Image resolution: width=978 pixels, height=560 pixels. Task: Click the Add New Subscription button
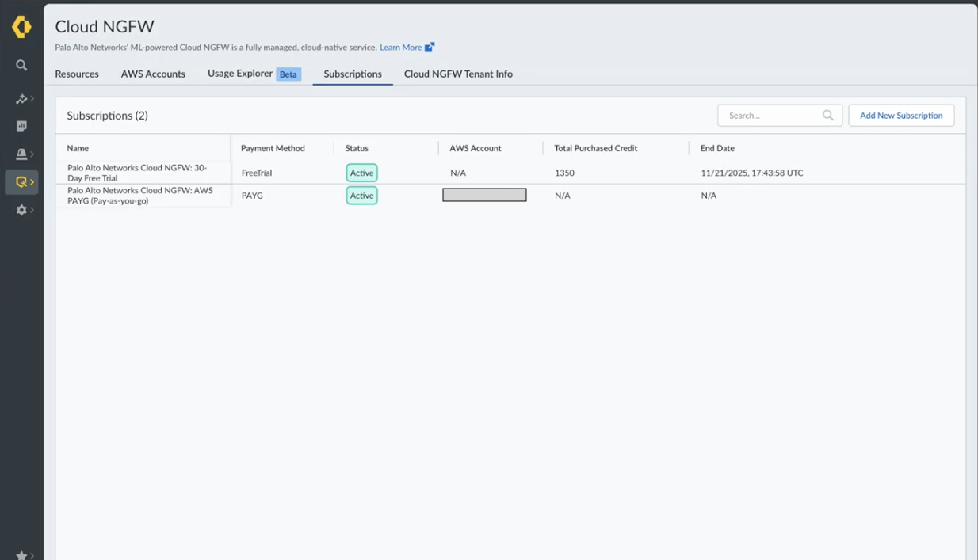(x=901, y=116)
